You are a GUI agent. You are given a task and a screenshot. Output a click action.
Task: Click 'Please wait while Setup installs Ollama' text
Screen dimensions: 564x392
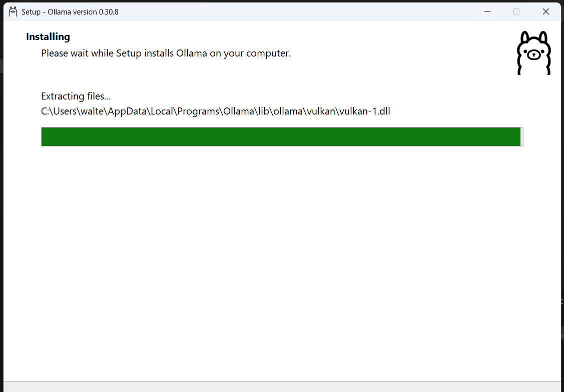[x=166, y=53]
